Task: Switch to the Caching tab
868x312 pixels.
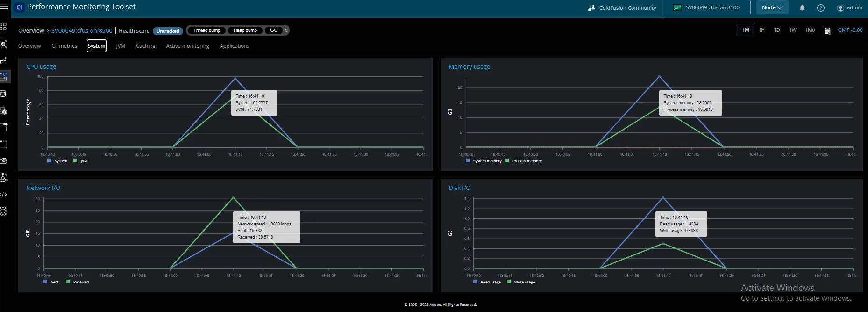Action: (146, 46)
